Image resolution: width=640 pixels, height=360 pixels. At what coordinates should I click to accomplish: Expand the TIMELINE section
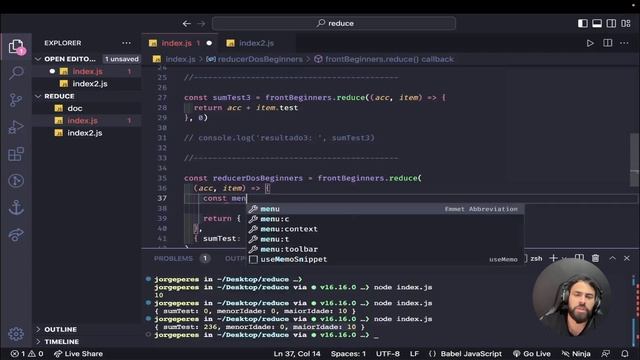click(x=61, y=342)
